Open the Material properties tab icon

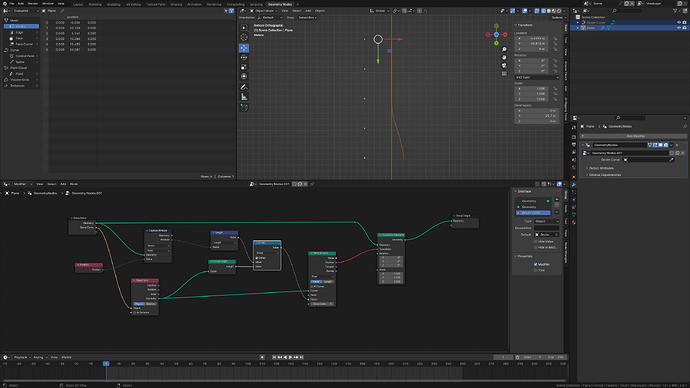(574, 222)
